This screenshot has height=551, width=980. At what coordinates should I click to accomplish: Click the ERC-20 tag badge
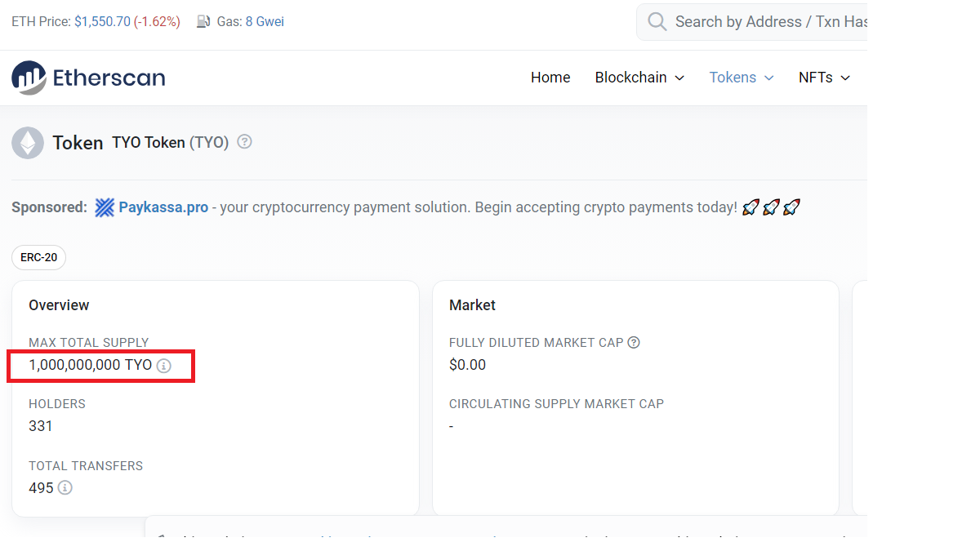38,257
